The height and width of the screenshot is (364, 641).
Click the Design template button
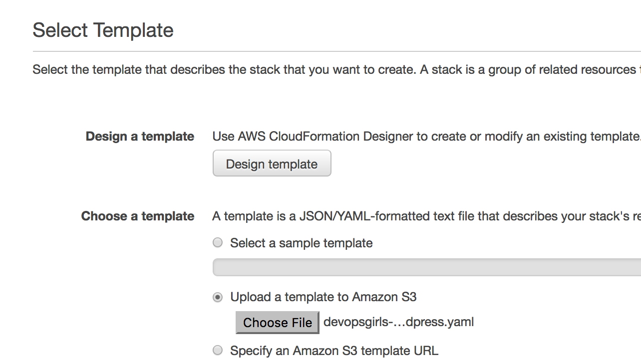tap(272, 164)
